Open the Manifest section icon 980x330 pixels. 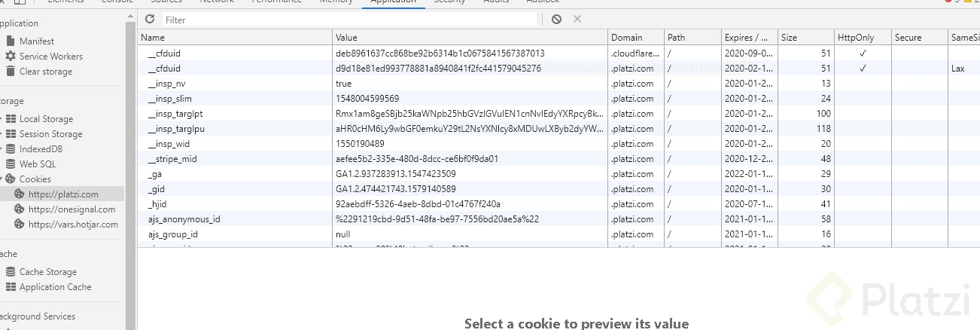point(11,41)
